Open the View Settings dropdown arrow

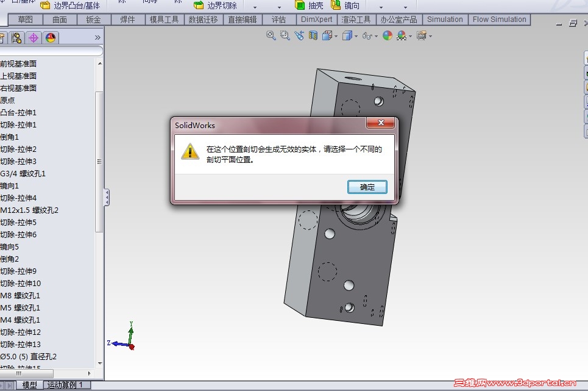pos(431,37)
